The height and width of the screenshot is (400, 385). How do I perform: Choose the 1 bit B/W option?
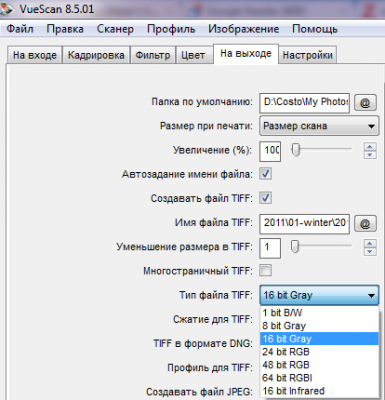(319, 313)
